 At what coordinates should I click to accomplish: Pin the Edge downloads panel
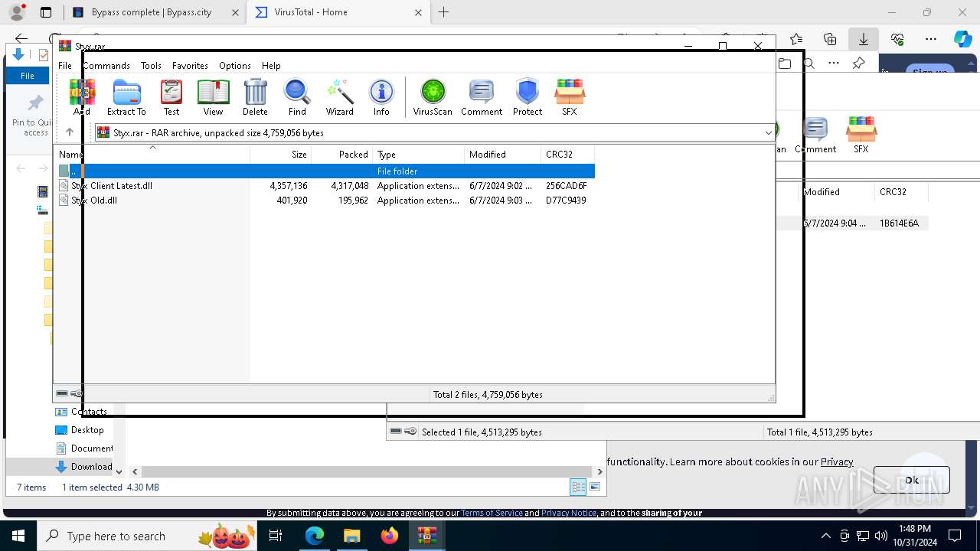(x=858, y=64)
